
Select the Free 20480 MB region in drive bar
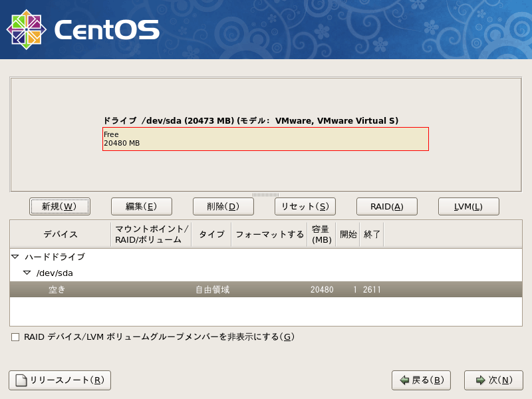click(265, 139)
